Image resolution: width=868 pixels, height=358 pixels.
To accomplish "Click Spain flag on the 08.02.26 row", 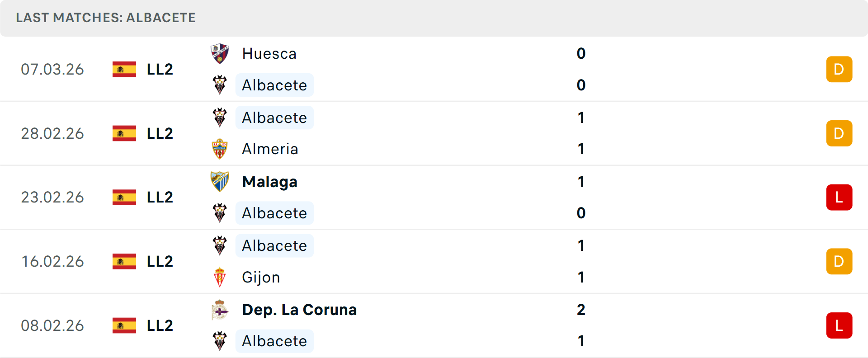I will [x=124, y=325].
